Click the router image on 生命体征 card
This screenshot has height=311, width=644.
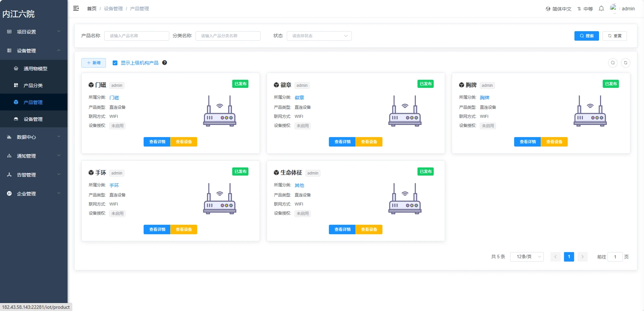pos(405,198)
